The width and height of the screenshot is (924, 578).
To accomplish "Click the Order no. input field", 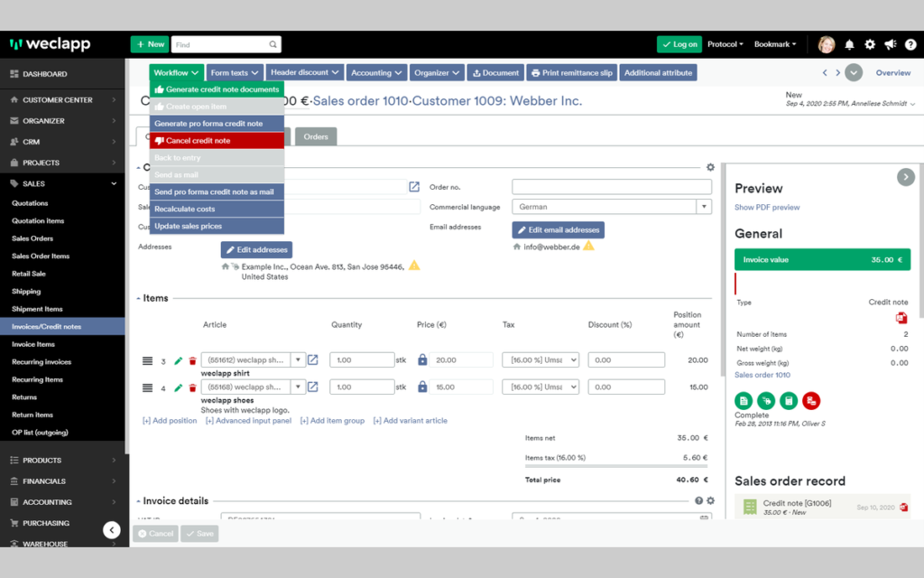I will 612,187.
